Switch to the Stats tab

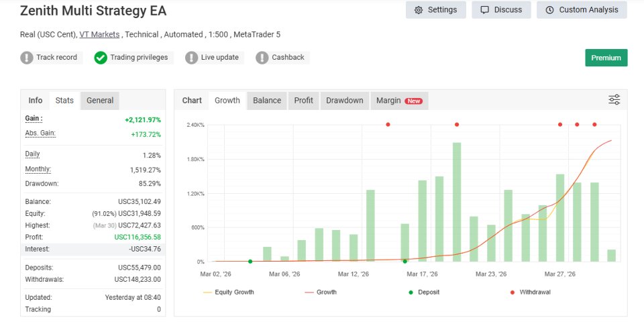(64, 101)
